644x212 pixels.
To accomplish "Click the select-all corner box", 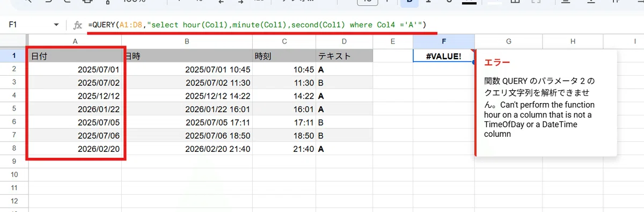I will click(14, 41).
